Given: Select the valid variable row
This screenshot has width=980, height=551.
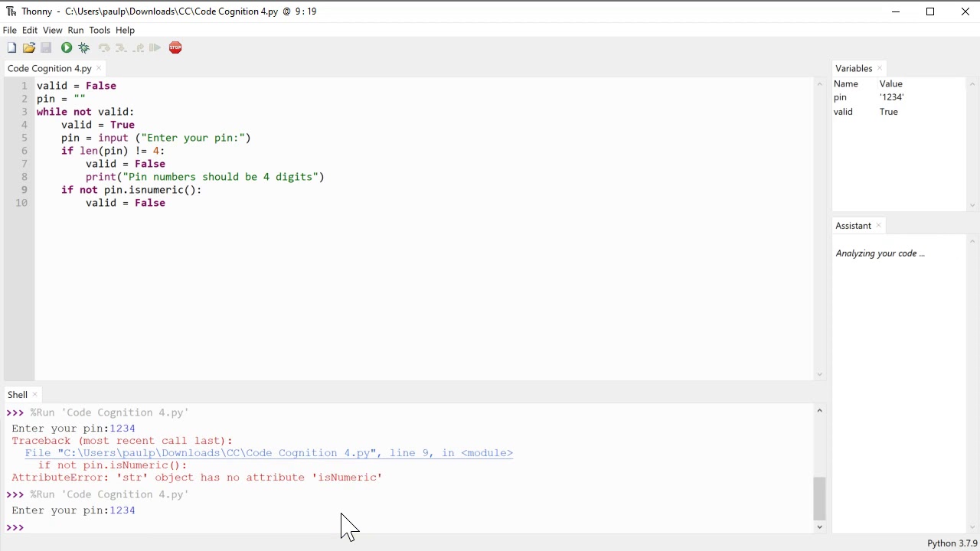Looking at the screenshot, I should [899, 112].
